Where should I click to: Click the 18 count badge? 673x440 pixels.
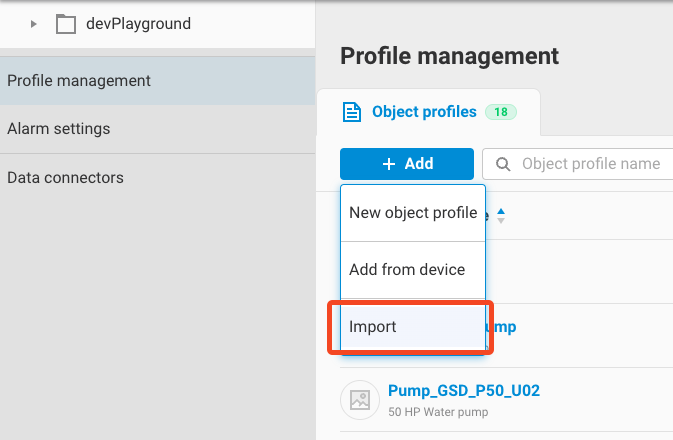500,112
